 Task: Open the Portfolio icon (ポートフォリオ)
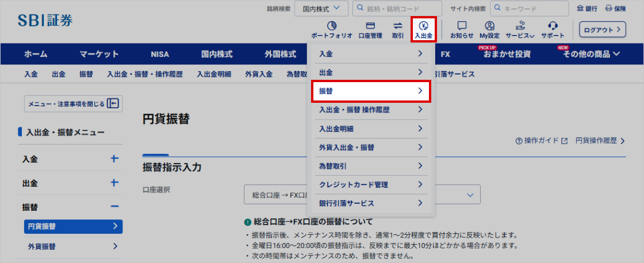point(331,29)
